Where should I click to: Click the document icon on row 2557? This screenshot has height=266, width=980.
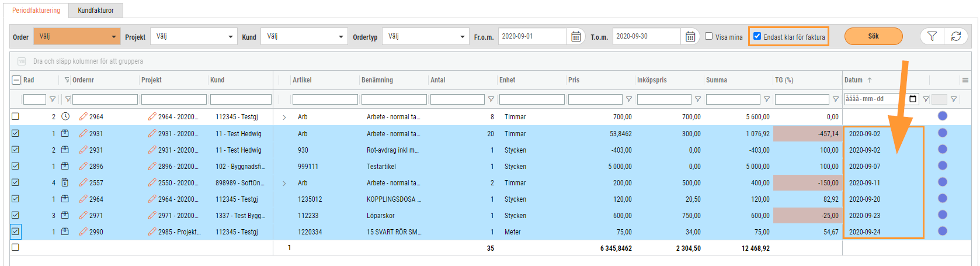tap(65, 182)
